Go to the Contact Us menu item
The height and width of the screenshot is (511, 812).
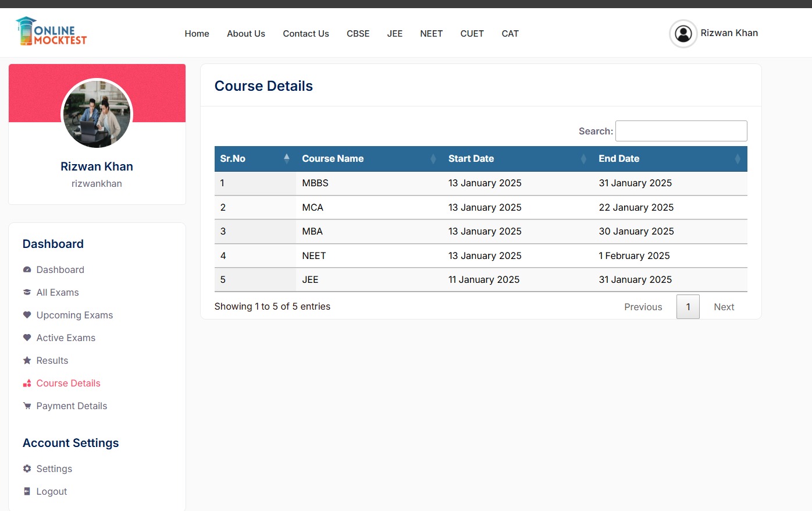coord(305,34)
